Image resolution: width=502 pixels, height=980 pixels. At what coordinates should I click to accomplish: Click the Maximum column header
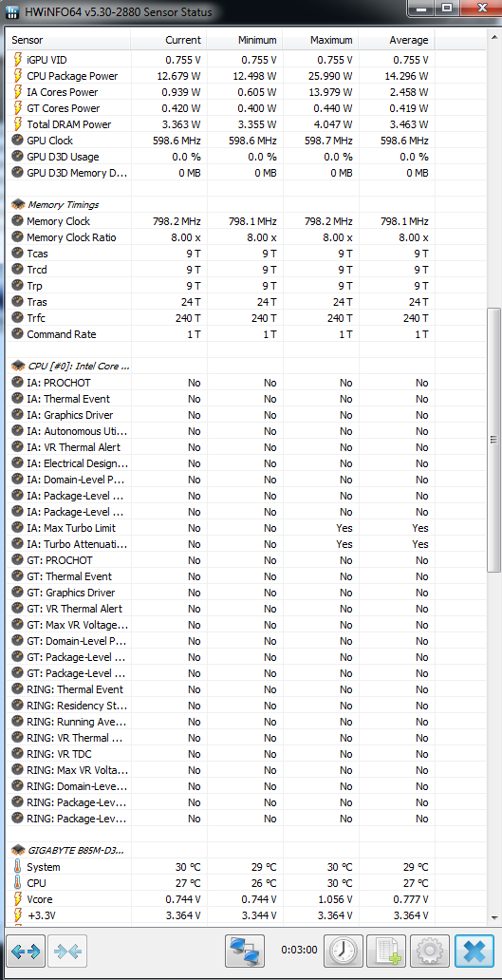(x=321, y=40)
